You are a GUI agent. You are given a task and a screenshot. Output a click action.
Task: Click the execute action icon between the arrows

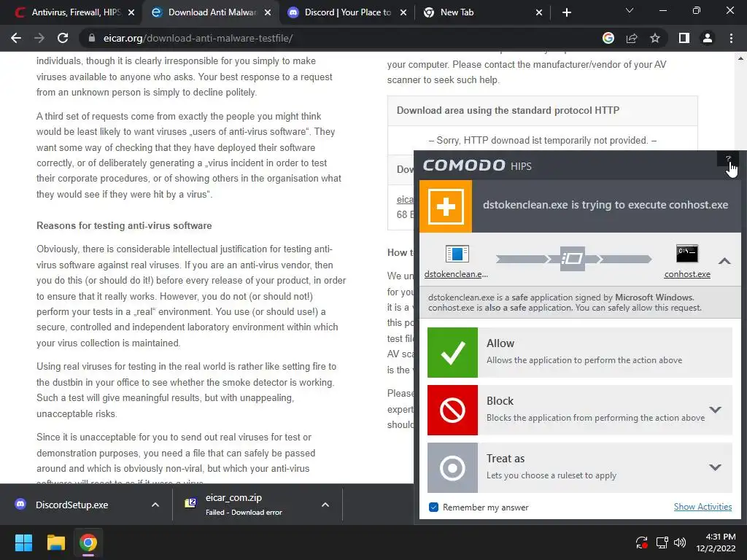click(572, 259)
